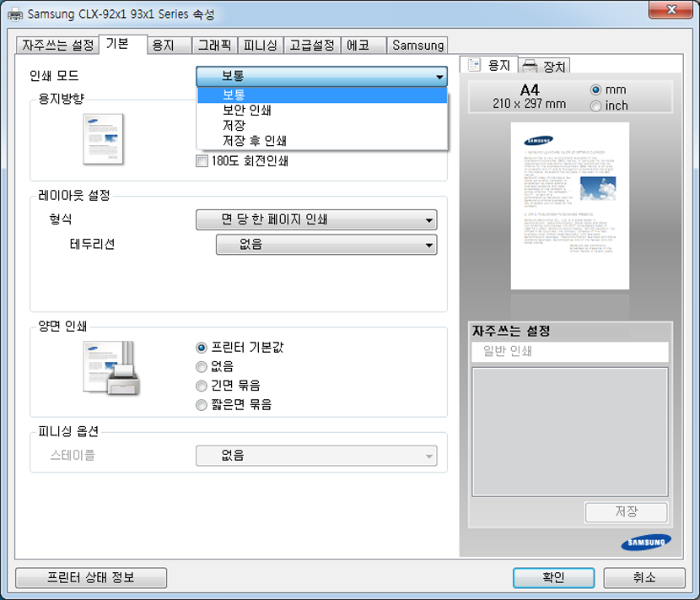Click the portrait orientation page icon
The image size is (700, 600).
103,139
